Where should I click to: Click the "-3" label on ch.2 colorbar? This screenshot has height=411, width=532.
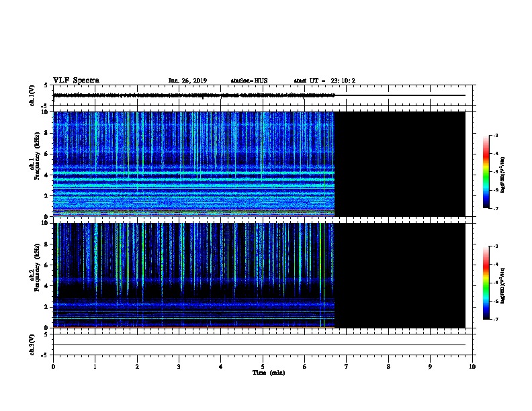point(495,246)
